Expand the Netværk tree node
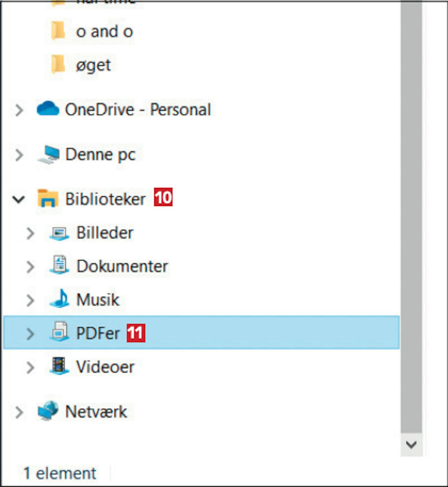The image size is (448, 487). tap(19, 412)
